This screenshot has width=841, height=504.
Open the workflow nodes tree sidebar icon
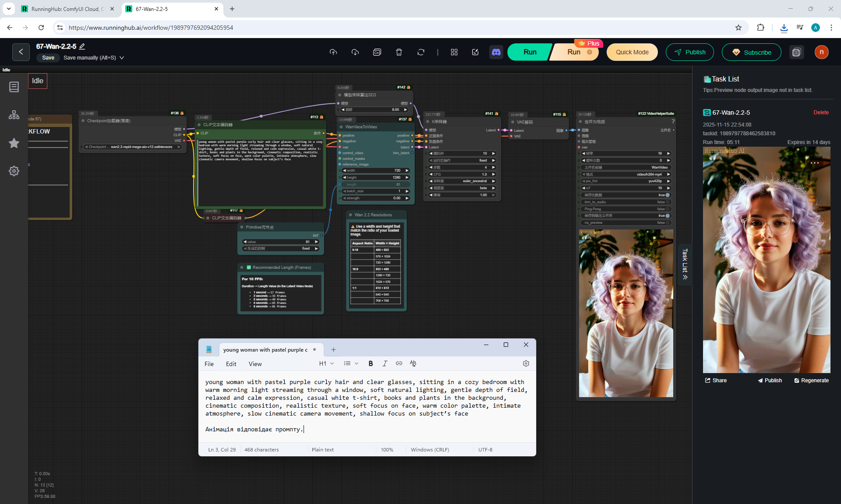pos(14,115)
